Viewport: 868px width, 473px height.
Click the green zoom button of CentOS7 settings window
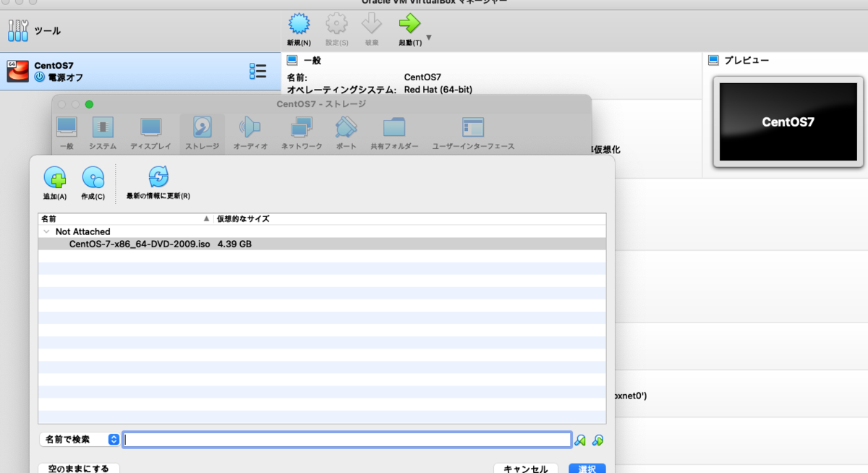click(x=89, y=104)
